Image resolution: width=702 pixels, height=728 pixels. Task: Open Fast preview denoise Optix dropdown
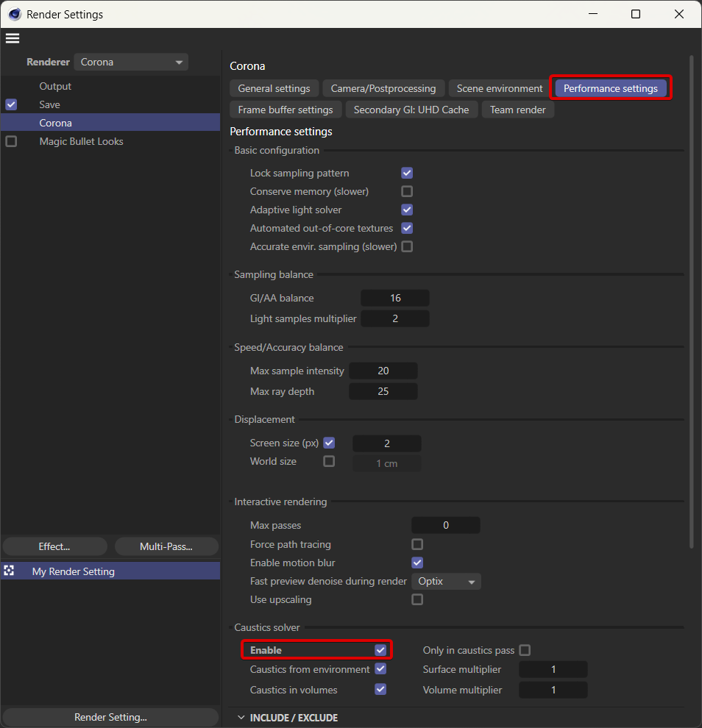[446, 581]
